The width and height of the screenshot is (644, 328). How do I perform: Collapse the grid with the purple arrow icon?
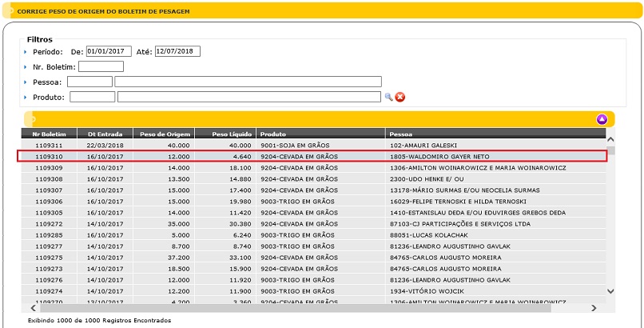(x=602, y=119)
